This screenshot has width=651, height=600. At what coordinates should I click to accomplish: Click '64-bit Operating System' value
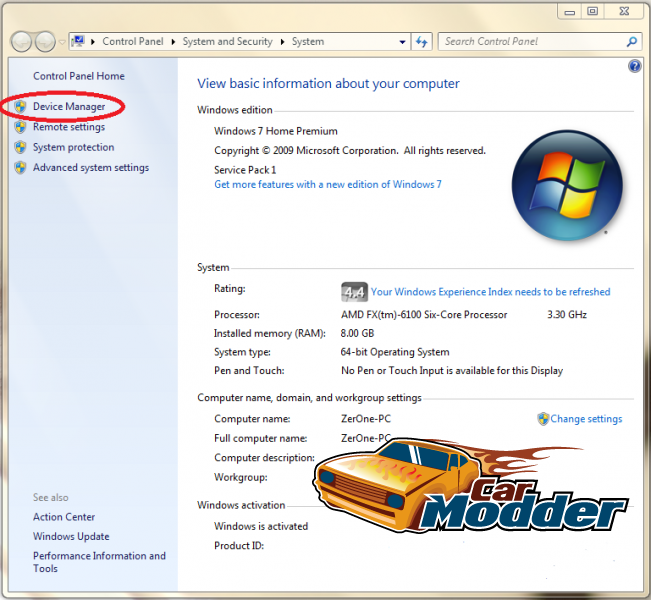(x=395, y=352)
